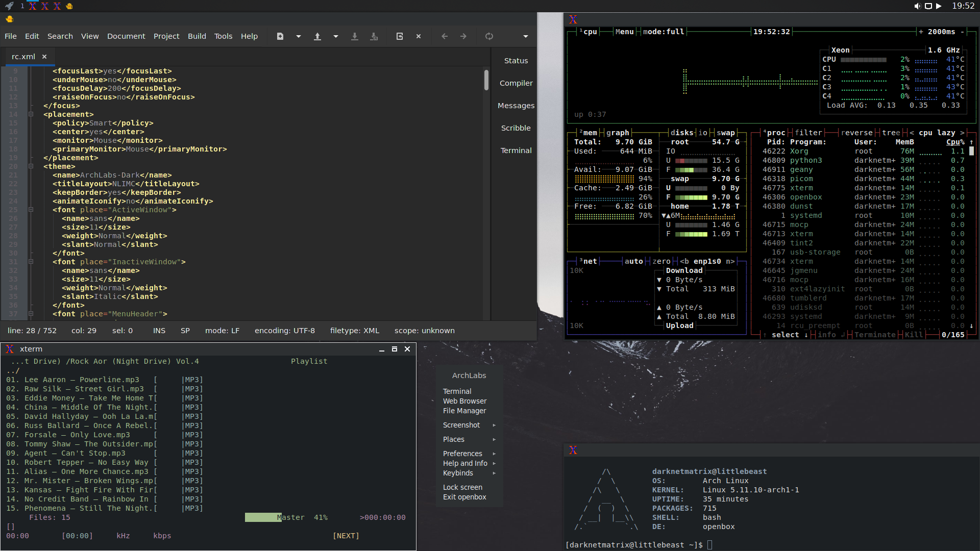The width and height of the screenshot is (980, 551).
Task: Click the volume speaker tray icon
Action: (x=917, y=6)
